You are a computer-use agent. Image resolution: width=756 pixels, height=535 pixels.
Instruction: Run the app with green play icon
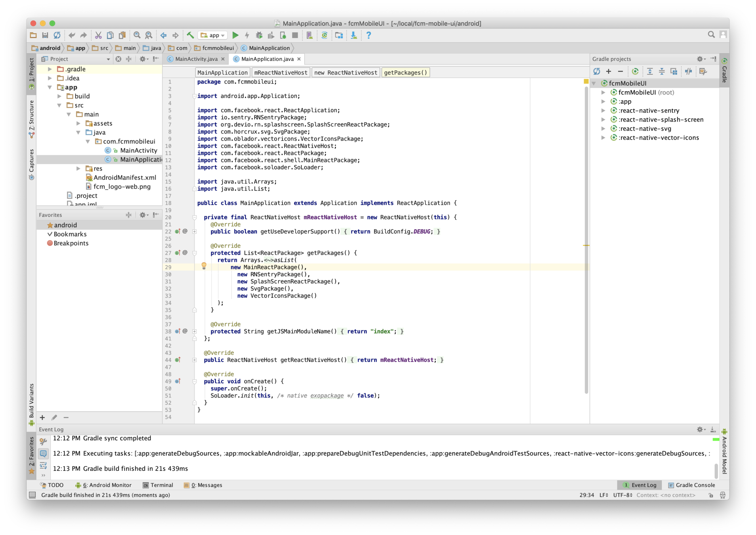[235, 35]
